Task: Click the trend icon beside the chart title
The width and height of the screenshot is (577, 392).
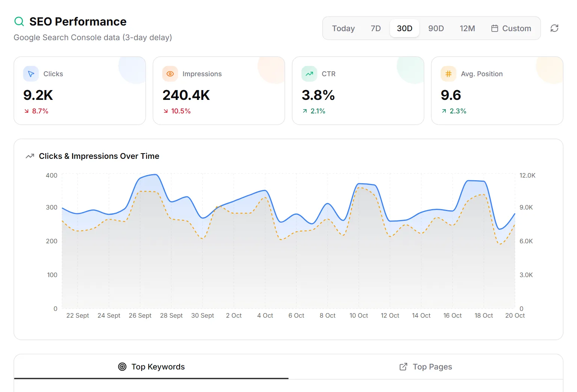Action: tap(30, 156)
